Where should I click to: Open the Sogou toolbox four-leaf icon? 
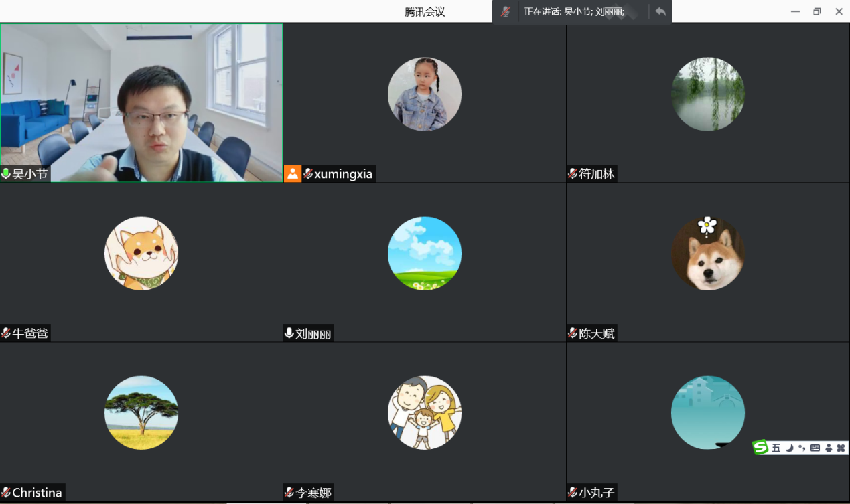[x=841, y=448]
